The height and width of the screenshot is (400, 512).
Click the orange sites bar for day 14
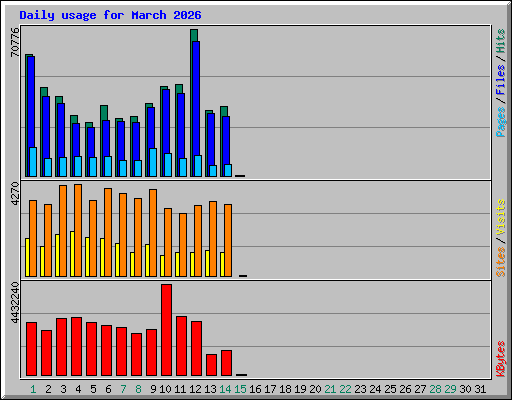228,240
